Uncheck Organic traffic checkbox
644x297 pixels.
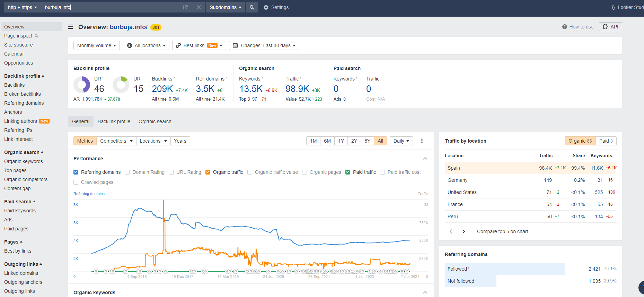[208, 172]
